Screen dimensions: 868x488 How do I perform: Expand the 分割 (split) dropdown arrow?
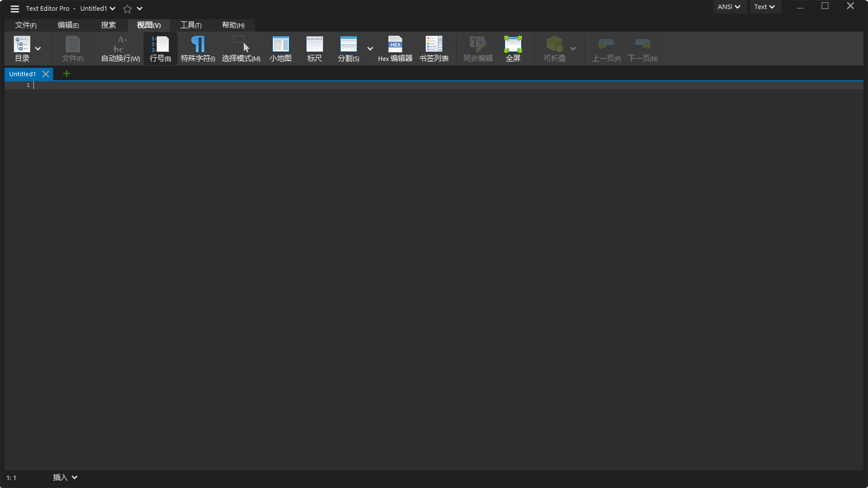click(370, 49)
